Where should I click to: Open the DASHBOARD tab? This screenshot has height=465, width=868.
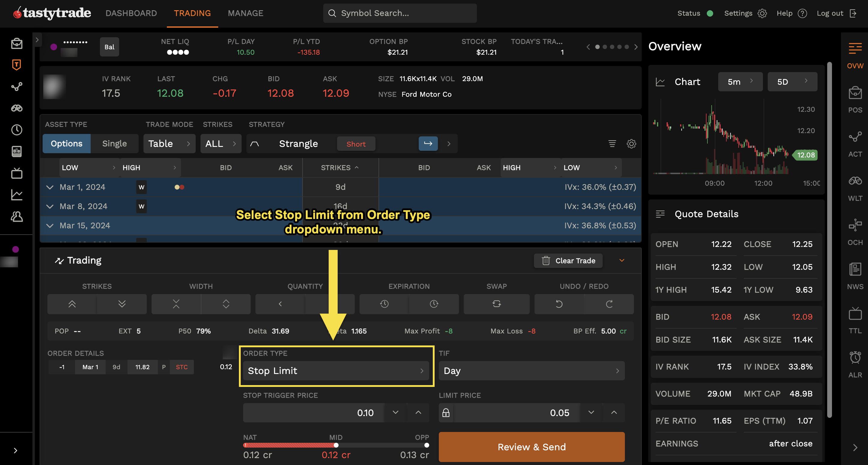click(x=131, y=13)
